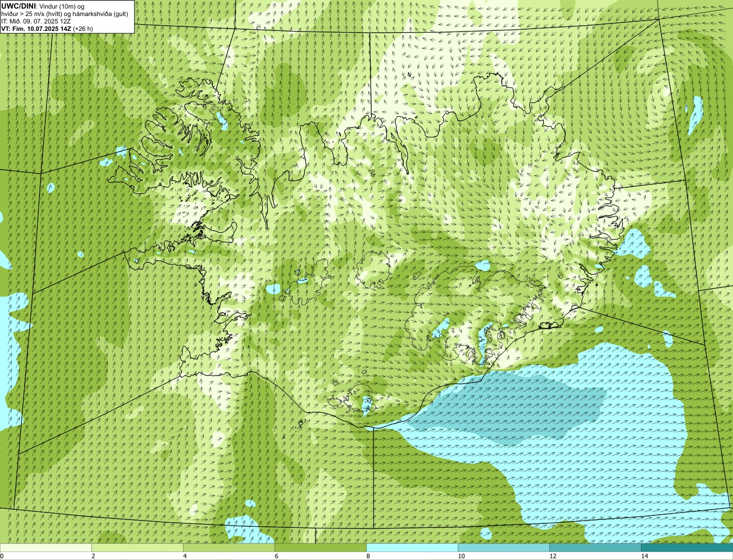This screenshot has height=560, width=733.
Task: Click the 'VT: Fim. 10.07.2025 14Z (+26 h)' line
Action: 47,28
